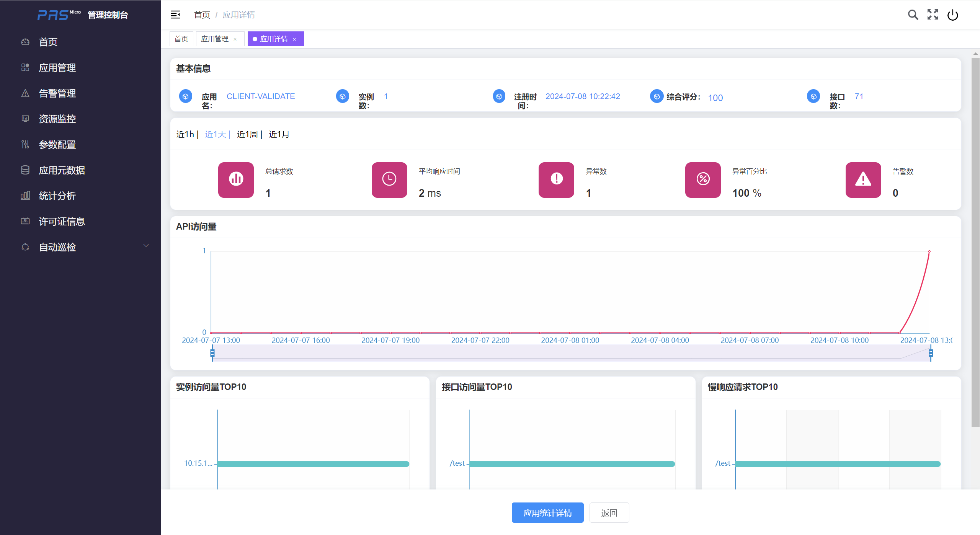The image size is (980, 535).
Task: Select the 近1周 time range
Action: [247, 134]
